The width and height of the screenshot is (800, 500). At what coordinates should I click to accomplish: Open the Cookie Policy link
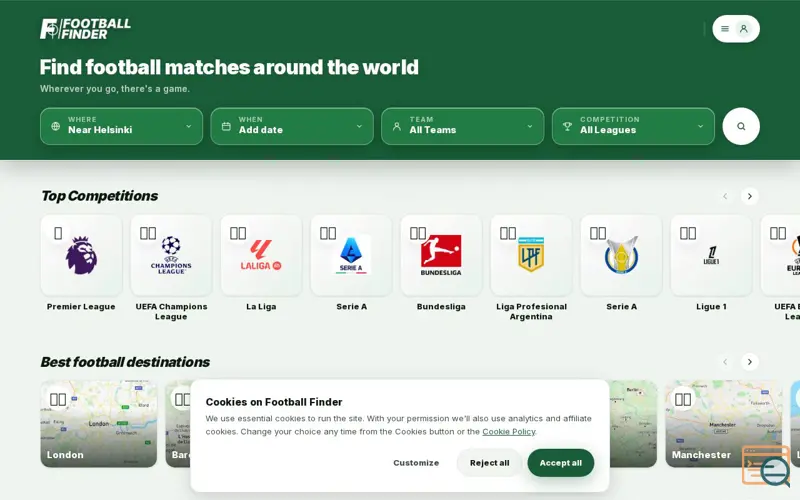coord(509,432)
